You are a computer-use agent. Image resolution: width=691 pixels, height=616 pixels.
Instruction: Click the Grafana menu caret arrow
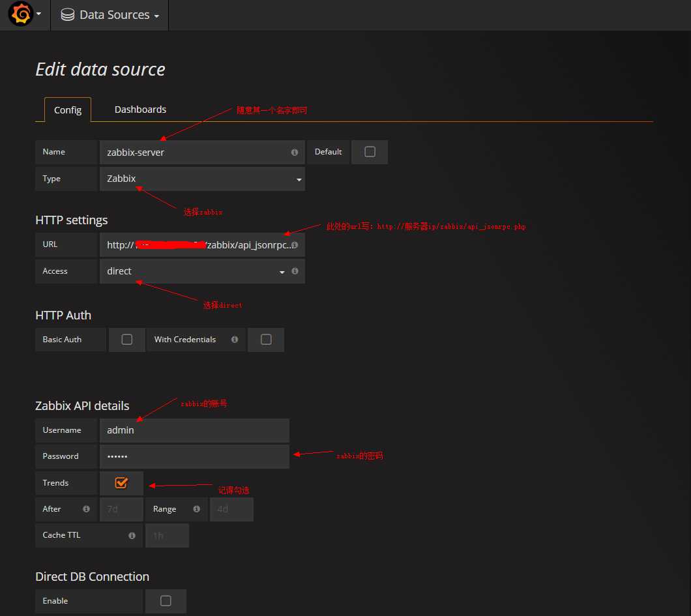38,14
